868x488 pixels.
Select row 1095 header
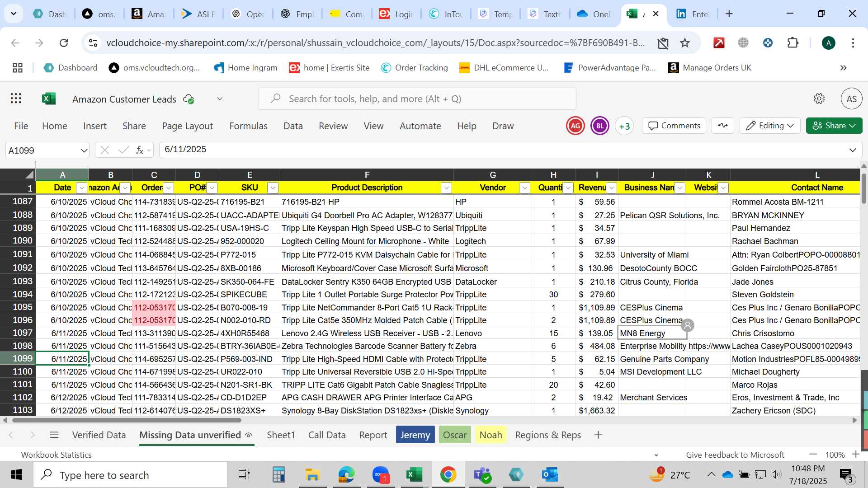point(18,307)
